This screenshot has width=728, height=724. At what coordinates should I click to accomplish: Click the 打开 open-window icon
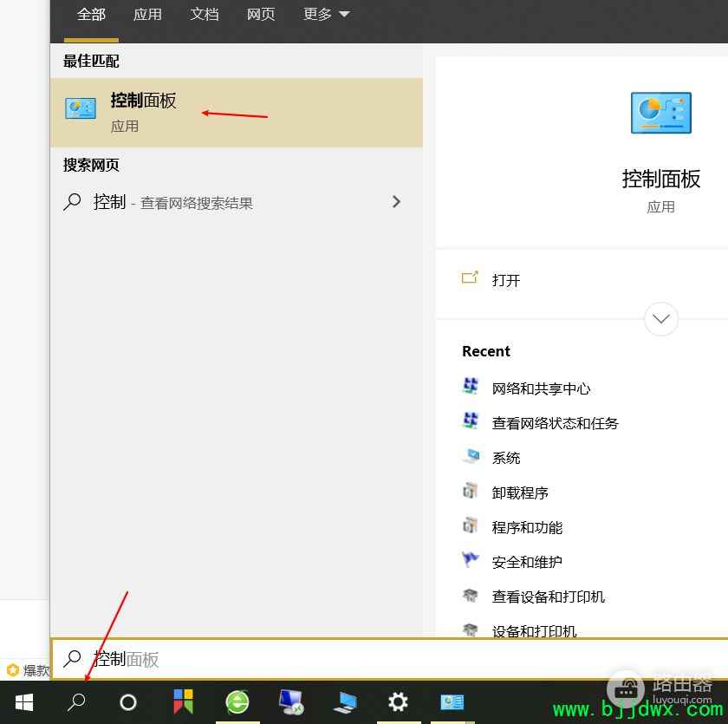tap(470, 277)
